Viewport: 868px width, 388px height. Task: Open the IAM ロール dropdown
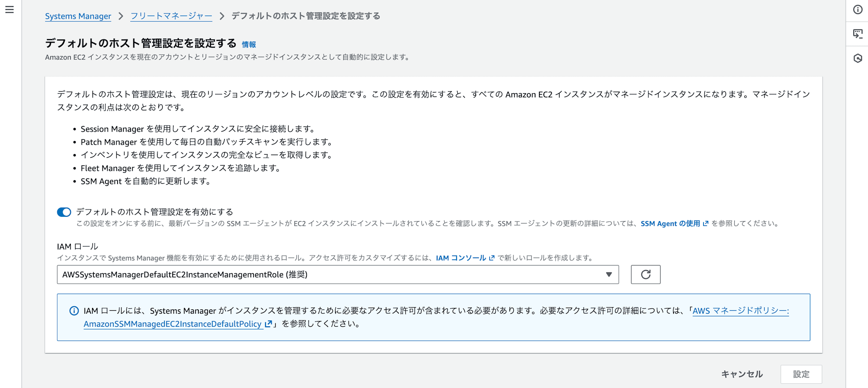pos(338,275)
